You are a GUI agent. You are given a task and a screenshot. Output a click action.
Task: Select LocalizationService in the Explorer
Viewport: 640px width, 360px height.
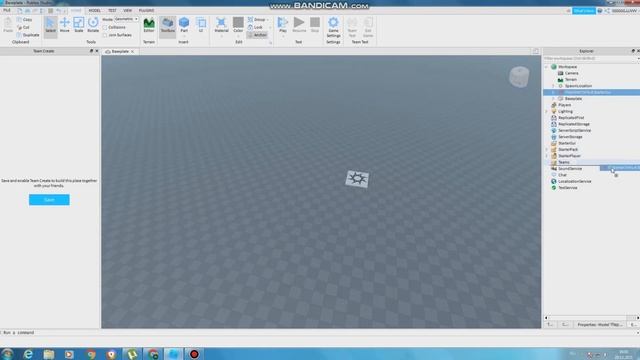(x=571, y=181)
